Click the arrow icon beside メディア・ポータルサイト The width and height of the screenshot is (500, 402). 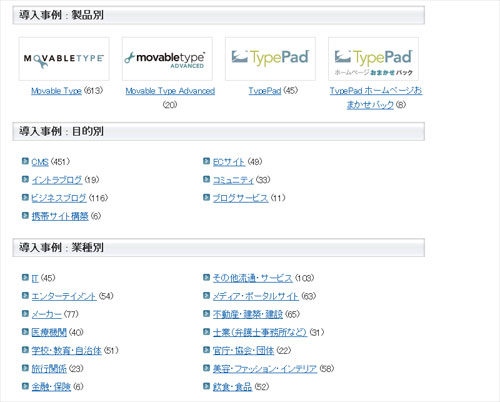point(206,295)
